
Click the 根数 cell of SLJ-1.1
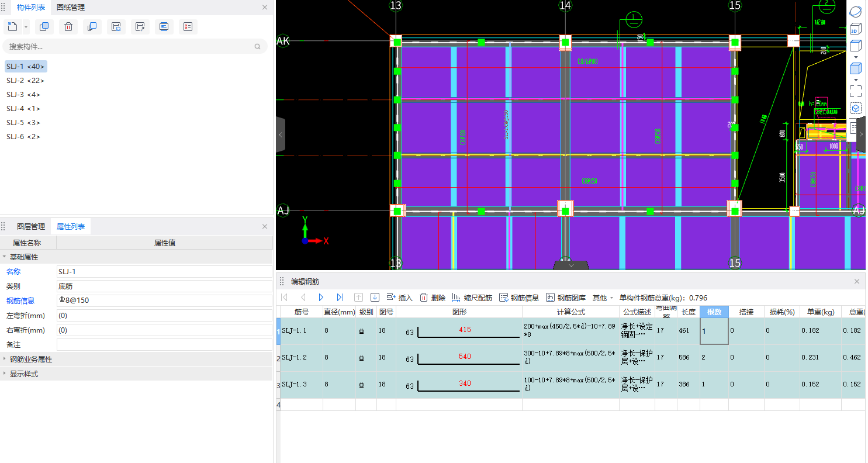[714, 331]
